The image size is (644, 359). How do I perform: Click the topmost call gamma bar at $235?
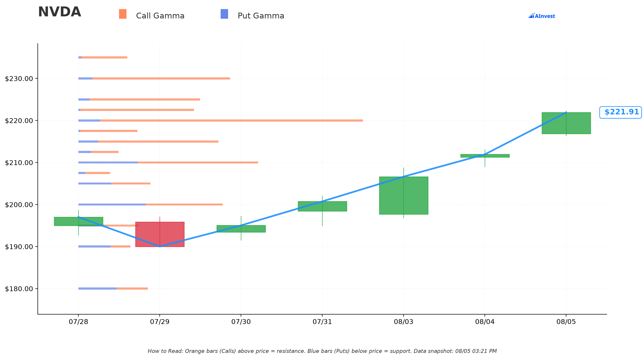click(104, 58)
